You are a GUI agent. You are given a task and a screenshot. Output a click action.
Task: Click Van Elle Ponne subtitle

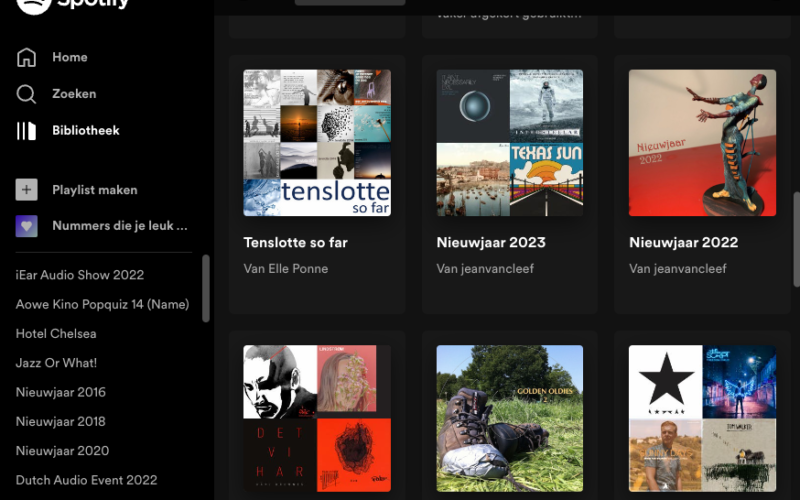tap(286, 269)
